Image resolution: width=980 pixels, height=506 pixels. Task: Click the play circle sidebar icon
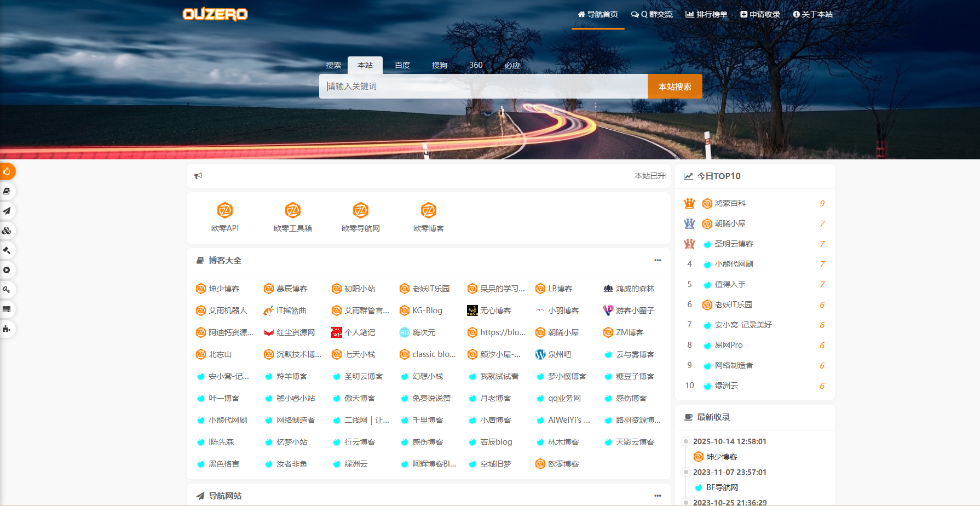[x=7, y=270]
